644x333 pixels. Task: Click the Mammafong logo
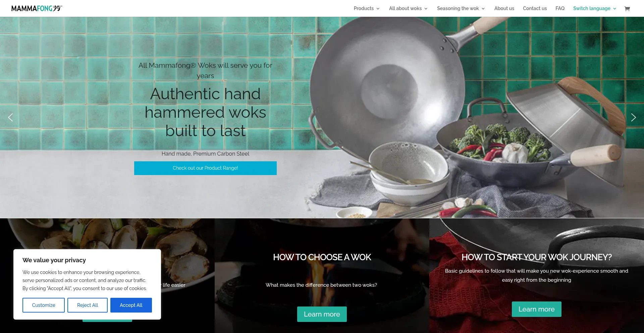(x=37, y=8)
